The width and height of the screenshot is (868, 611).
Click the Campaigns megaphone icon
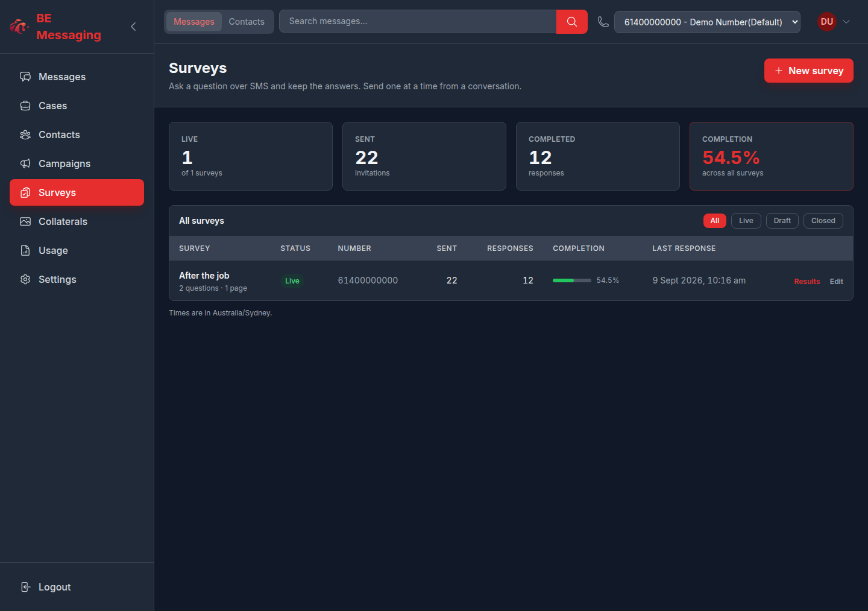[x=25, y=163]
